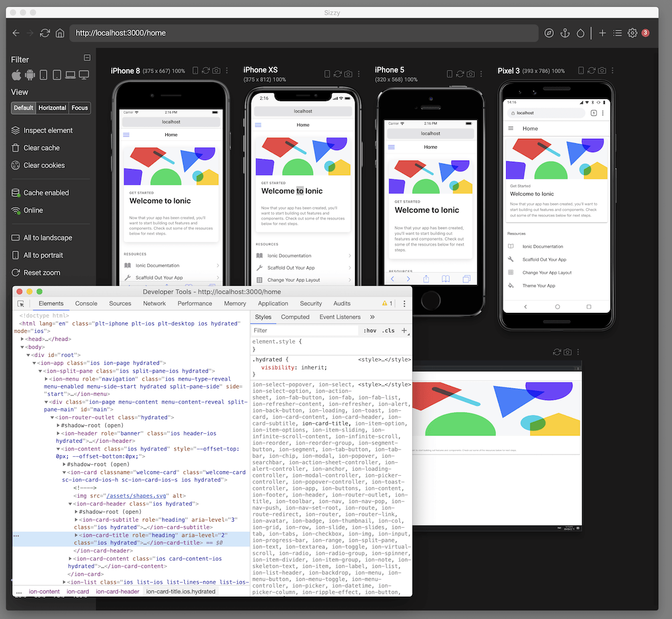Show more Styles pane tabs
The width and height of the screenshot is (672, 619).
tap(372, 317)
